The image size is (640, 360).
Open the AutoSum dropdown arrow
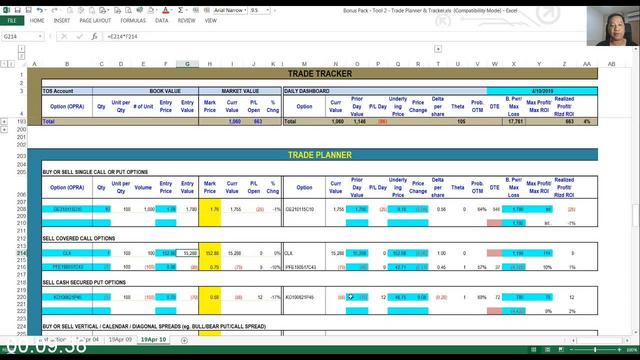(x=186, y=10)
